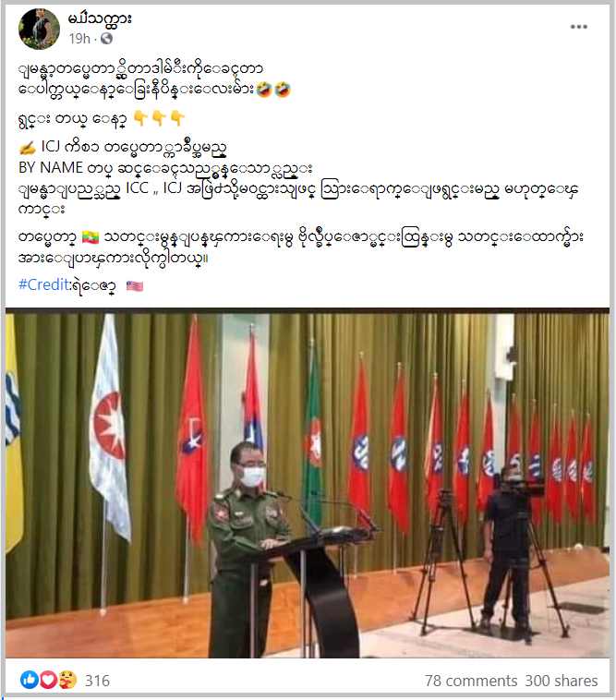Click the poster's profile picture

[x=40, y=28]
